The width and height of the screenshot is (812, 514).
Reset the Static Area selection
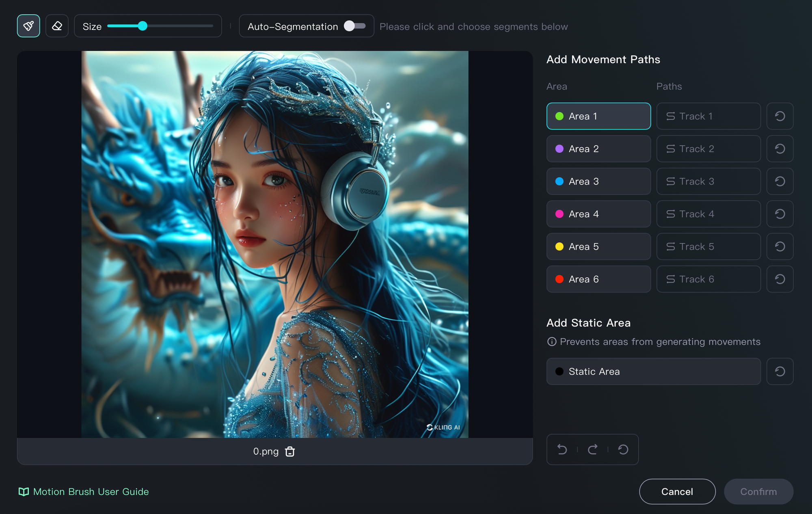click(780, 371)
